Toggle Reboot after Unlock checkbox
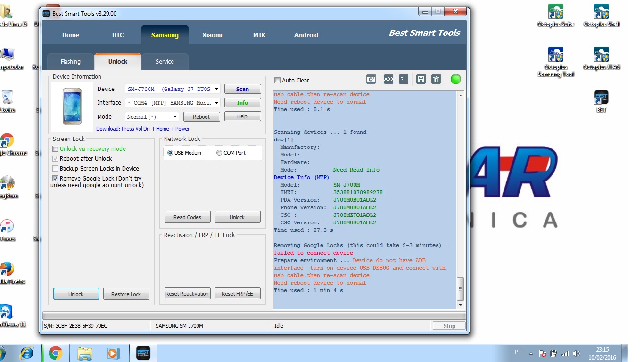The width and height of the screenshot is (644, 362). [56, 159]
